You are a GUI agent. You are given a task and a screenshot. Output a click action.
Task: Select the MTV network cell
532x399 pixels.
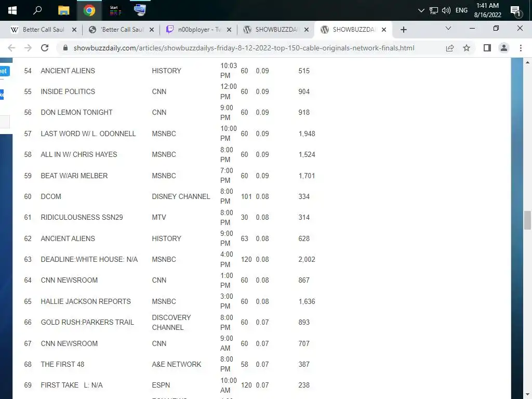click(x=159, y=217)
